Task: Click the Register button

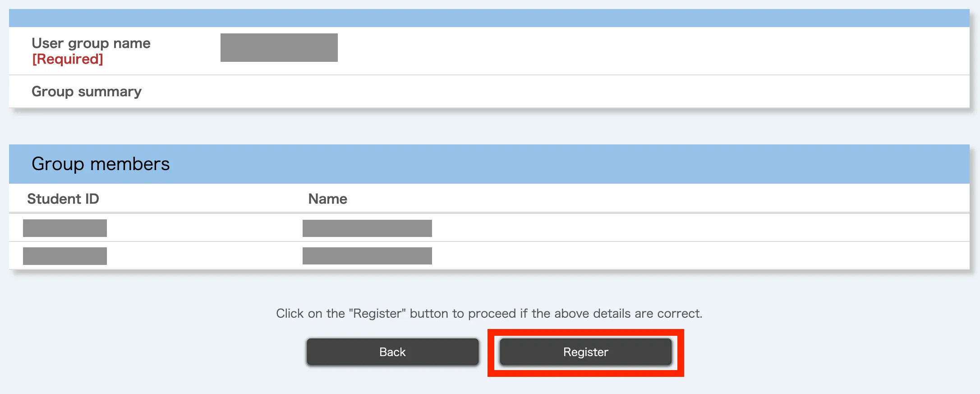Action: pos(585,352)
